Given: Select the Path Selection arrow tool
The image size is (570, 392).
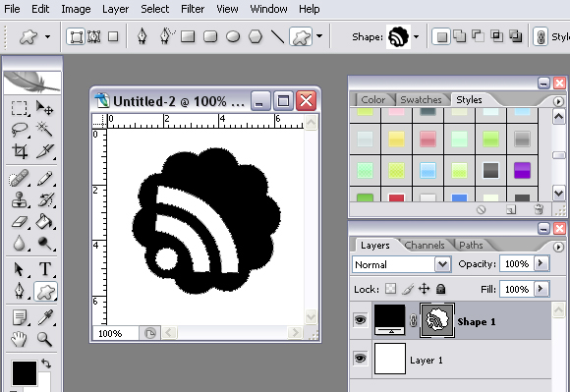Looking at the screenshot, I should tap(19, 269).
